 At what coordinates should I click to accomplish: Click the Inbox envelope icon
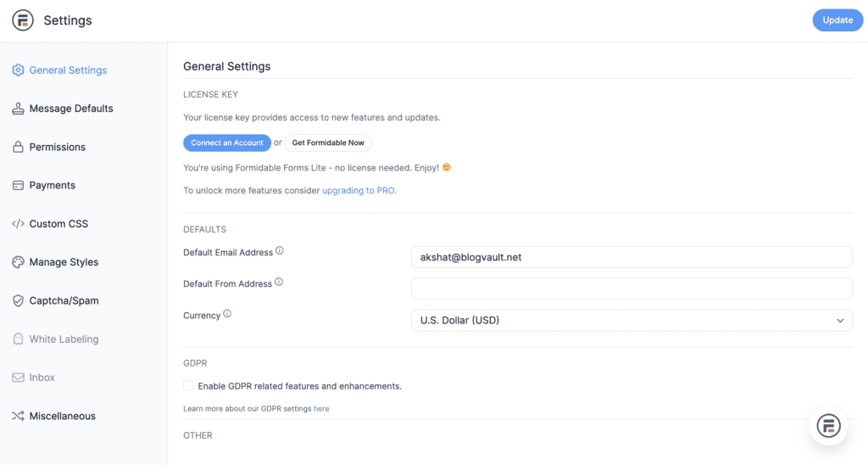(x=19, y=378)
